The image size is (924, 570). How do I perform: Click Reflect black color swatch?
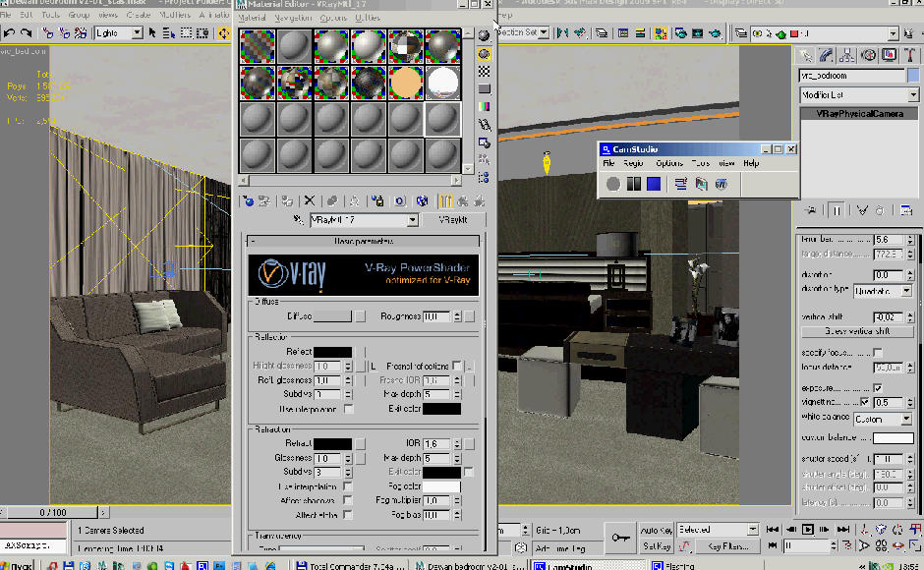pyautogui.click(x=332, y=352)
